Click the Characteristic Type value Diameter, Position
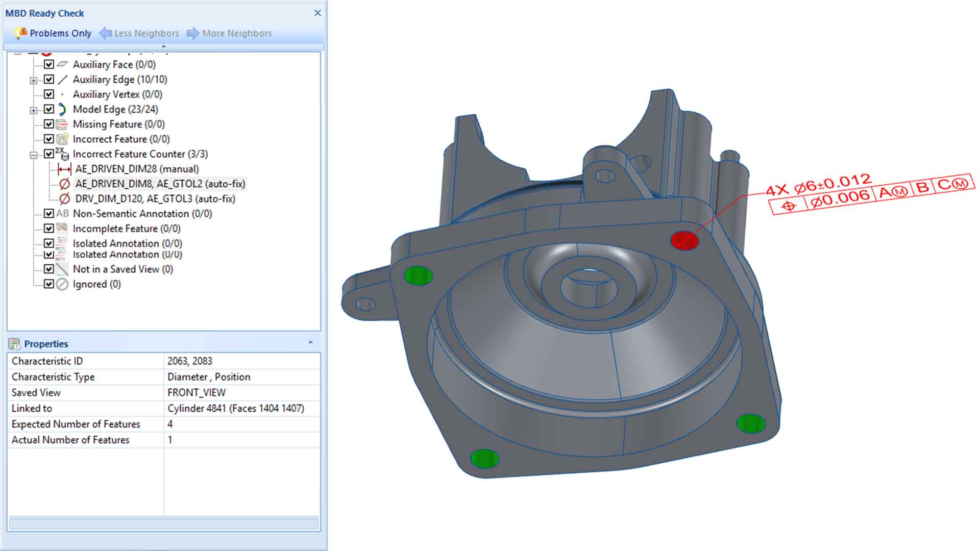 click(x=209, y=377)
